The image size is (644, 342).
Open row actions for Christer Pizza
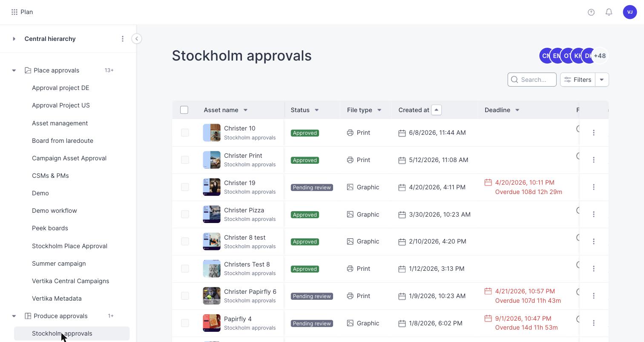[594, 214]
